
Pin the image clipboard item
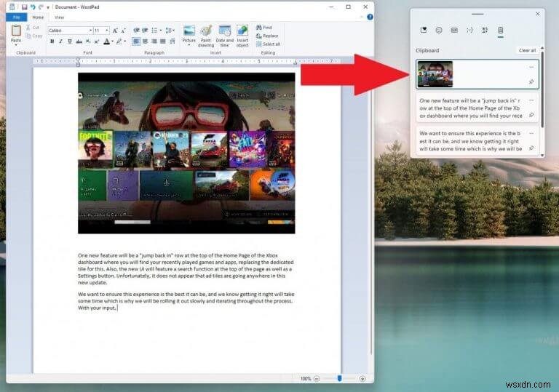[x=531, y=82]
